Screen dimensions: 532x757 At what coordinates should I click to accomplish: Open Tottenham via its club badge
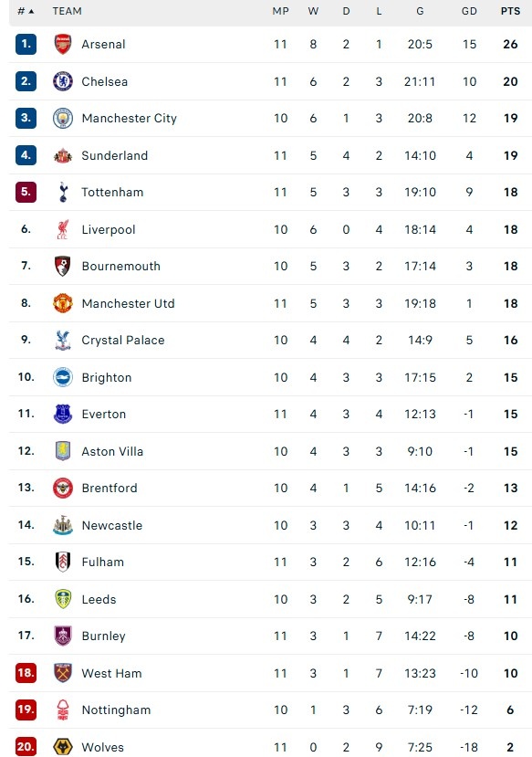tap(61, 192)
